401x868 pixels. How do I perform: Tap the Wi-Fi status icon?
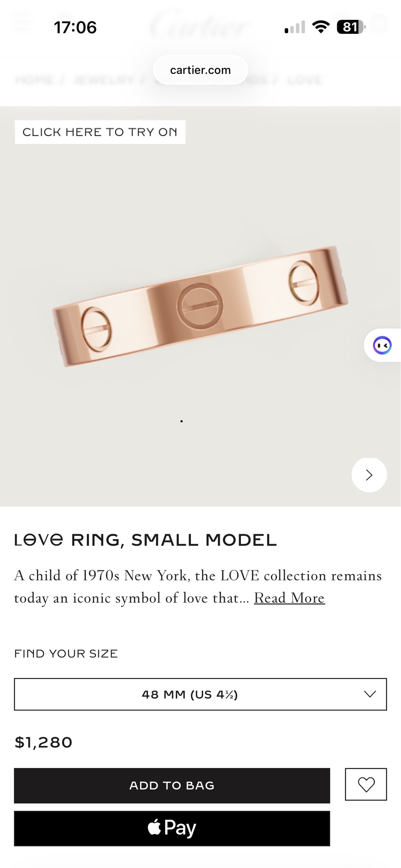(x=321, y=27)
